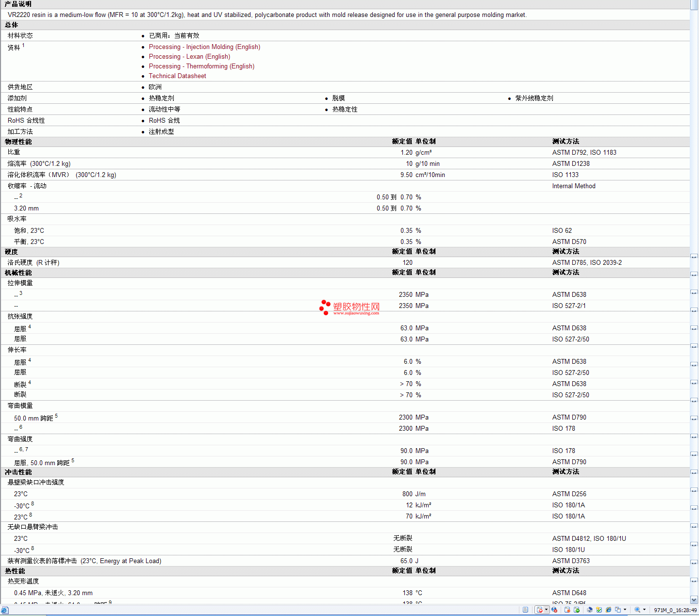Select the 产品说明 section header

(x=18, y=4)
